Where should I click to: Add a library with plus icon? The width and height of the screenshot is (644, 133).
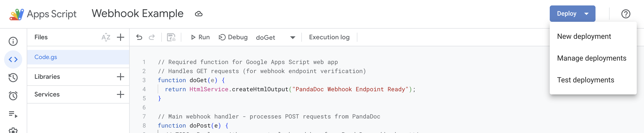[x=121, y=77]
